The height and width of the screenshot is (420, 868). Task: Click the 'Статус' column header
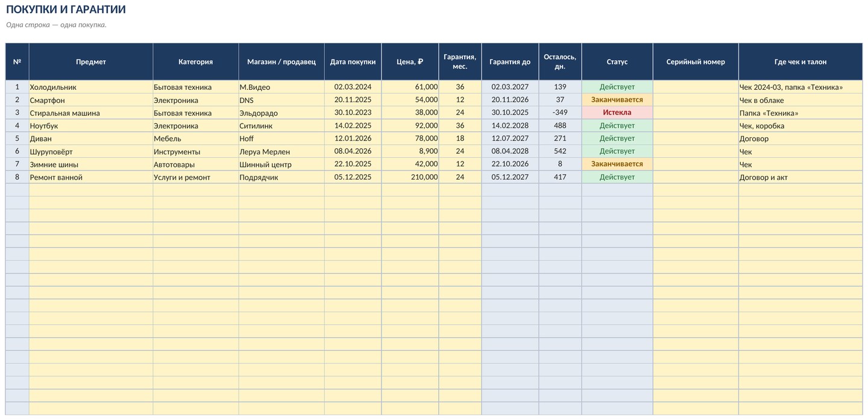(617, 61)
